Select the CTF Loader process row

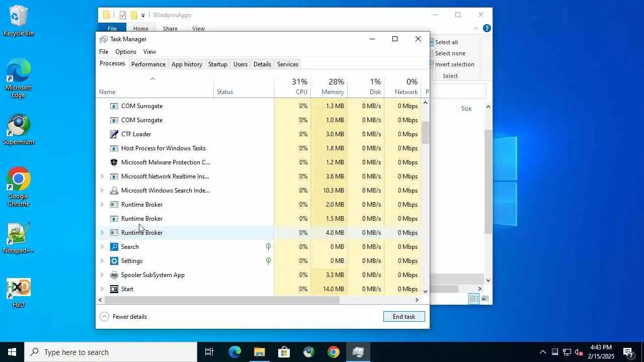pos(259,134)
